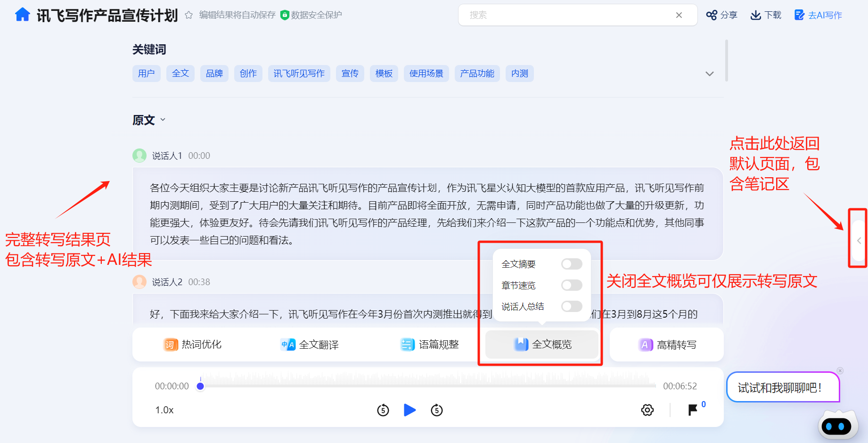Click the home icon beside the title
868x443 pixels.
pyautogui.click(x=22, y=15)
